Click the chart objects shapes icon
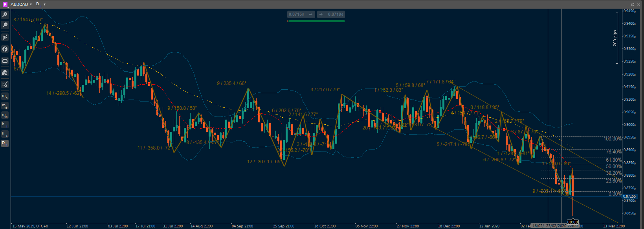The image size is (644, 229). (x=5, y=73)
